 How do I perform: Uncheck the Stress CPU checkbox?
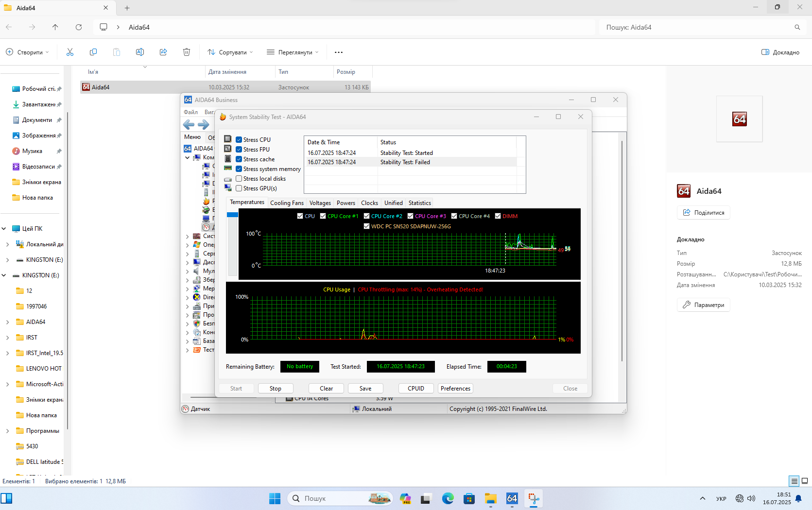coord(239,140)
